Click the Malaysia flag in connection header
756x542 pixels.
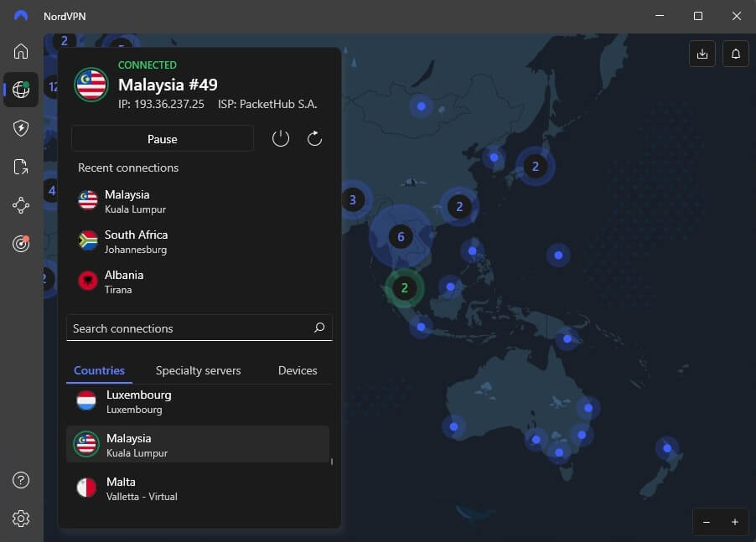pos(91,85)
